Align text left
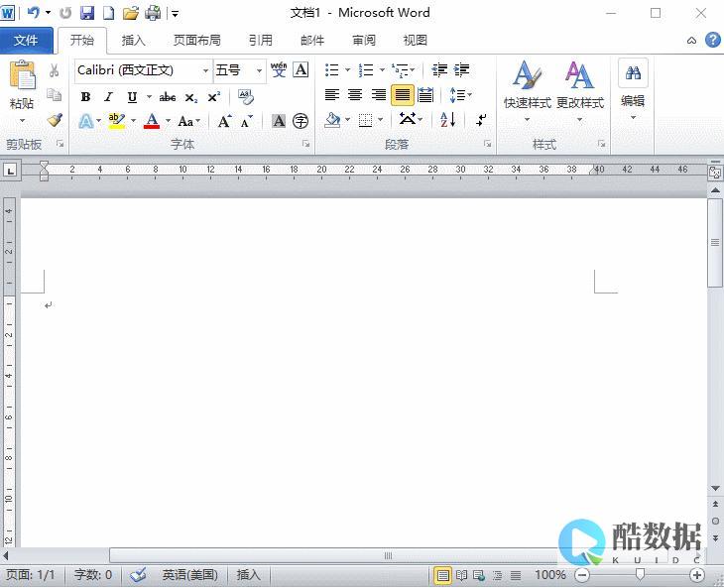This screenshot has width=724, height=588. click(x=332, y=95)
